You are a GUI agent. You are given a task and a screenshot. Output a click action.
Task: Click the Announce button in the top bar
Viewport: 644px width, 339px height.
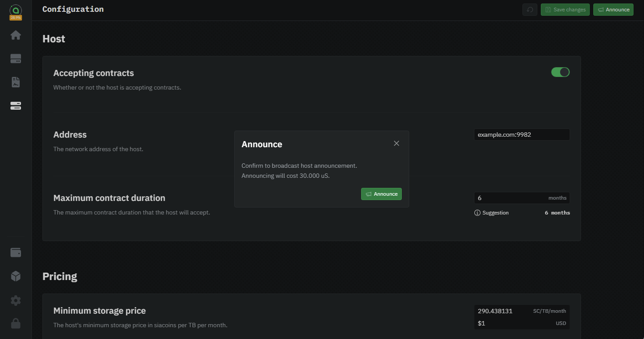[613, 10]
